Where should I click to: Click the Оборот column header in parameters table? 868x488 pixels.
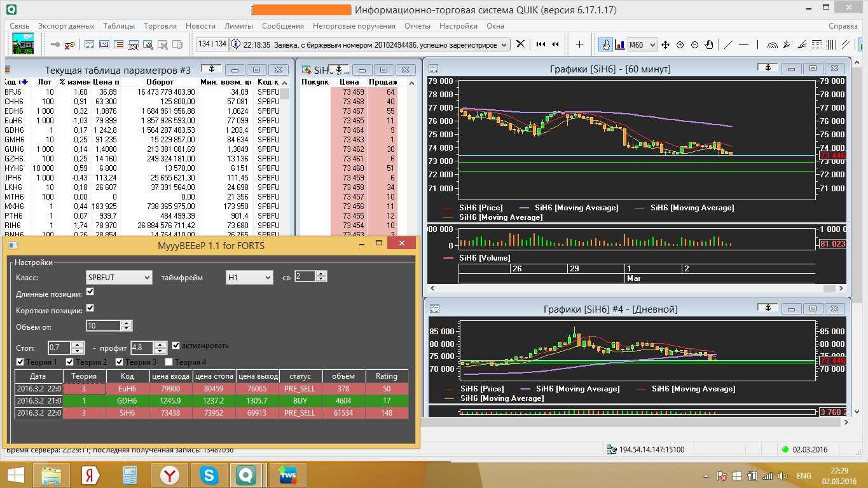160,82
